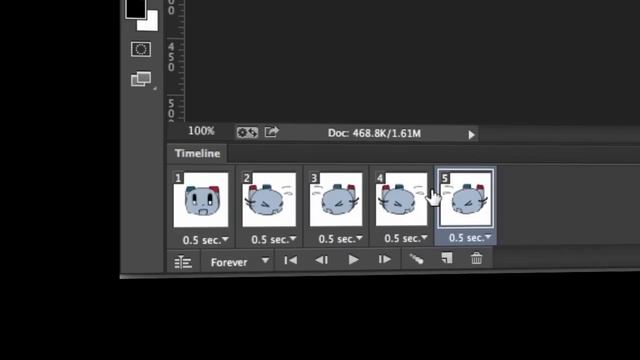640x360 pixels.
Task: Toggle Quick Mask mode icon
Action: (x=141, y=49)
